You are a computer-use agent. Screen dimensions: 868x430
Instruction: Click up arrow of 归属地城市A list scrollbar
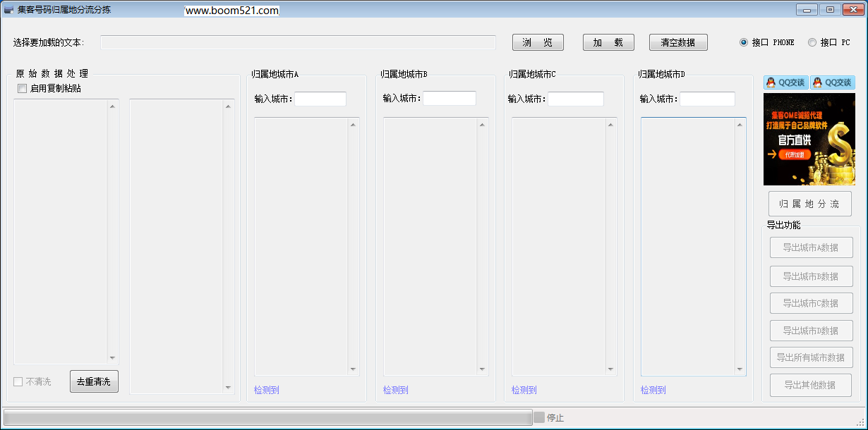[x=354, y=125]
